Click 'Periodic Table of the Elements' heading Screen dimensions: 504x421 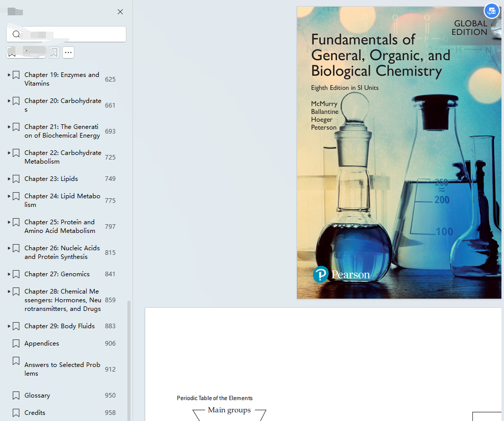[x=215, y=398]
